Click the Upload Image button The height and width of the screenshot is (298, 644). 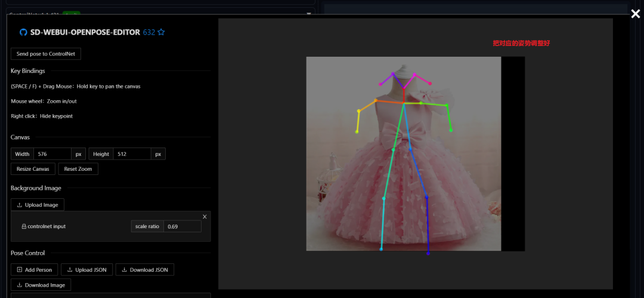[38, 205]
